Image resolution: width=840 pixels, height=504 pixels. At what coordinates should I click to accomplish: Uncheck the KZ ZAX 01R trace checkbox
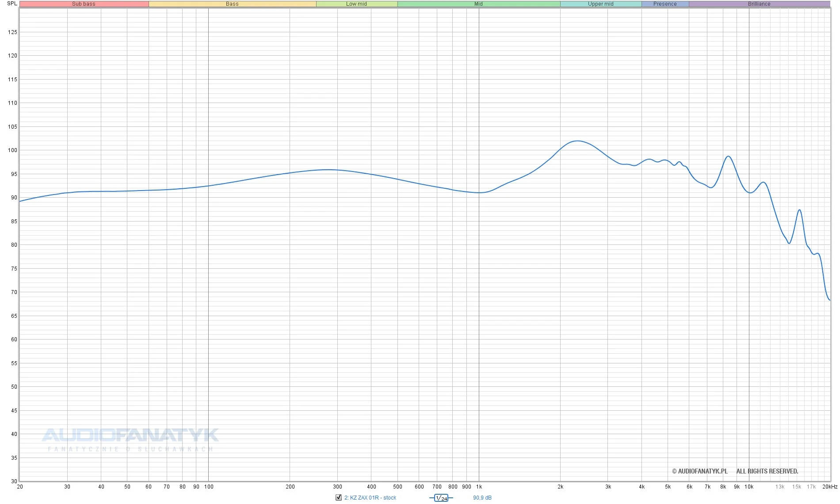339,497
